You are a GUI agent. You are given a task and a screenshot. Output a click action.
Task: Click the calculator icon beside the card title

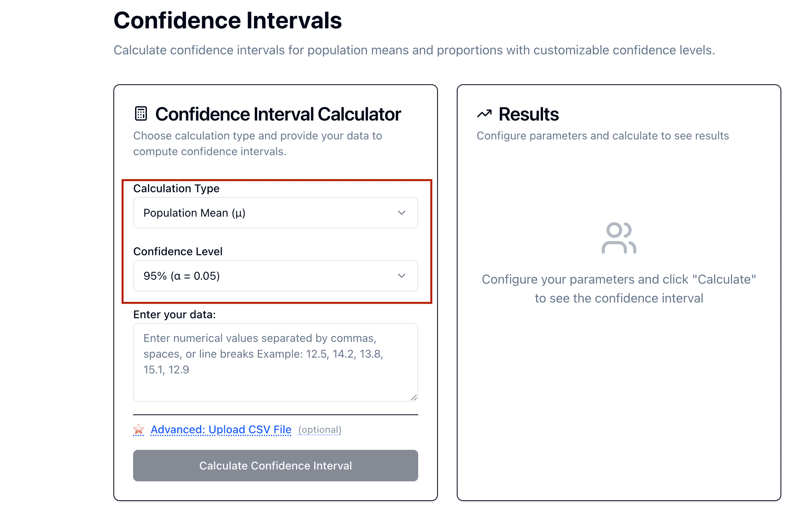coord(141,114)
